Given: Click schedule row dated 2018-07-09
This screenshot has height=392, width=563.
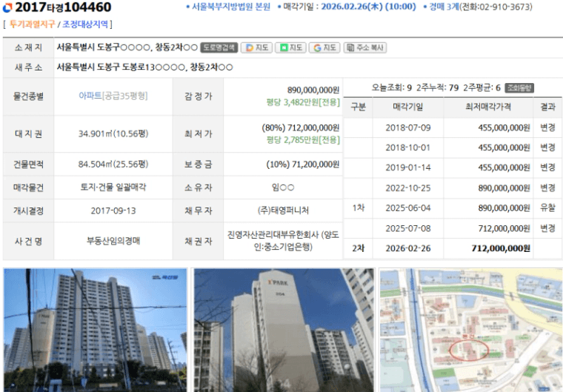Looking at the screenshot, I should click(453, 128).
